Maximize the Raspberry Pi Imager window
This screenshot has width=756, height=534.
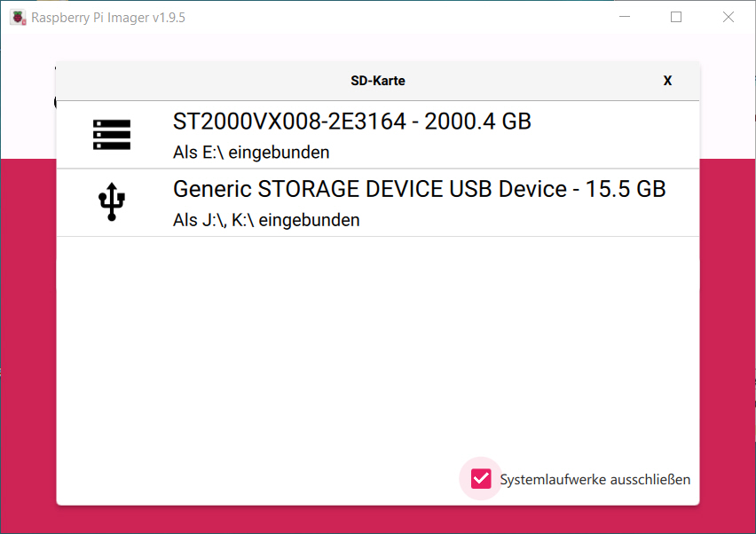676,17
